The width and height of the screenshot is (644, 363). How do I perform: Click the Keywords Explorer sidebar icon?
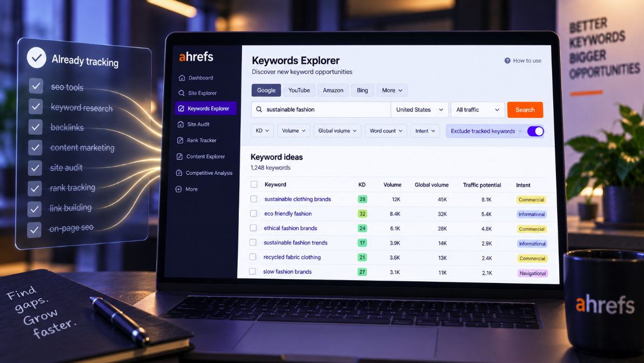(181, 109)
